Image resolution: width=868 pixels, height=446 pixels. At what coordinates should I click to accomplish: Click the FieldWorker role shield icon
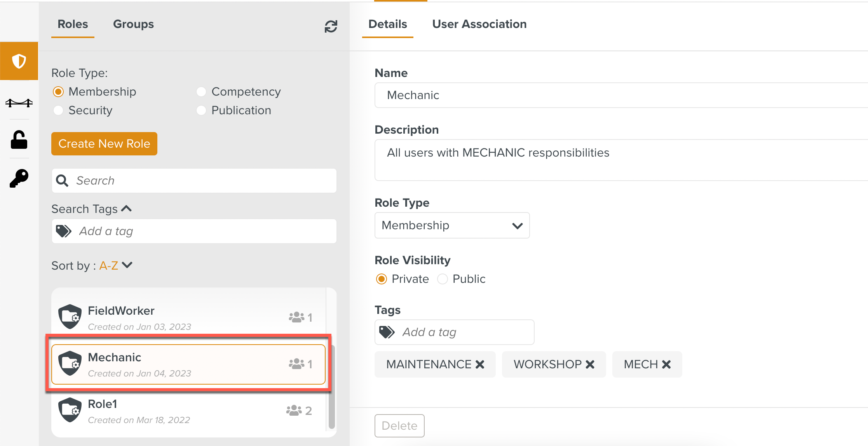[x=70, y=316]
